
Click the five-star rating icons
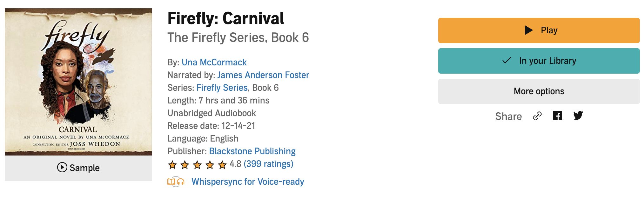197,165
